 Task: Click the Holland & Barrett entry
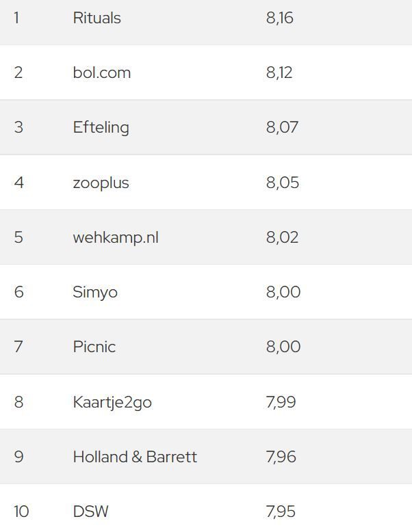pyautogui.click(x=135, y=457)
